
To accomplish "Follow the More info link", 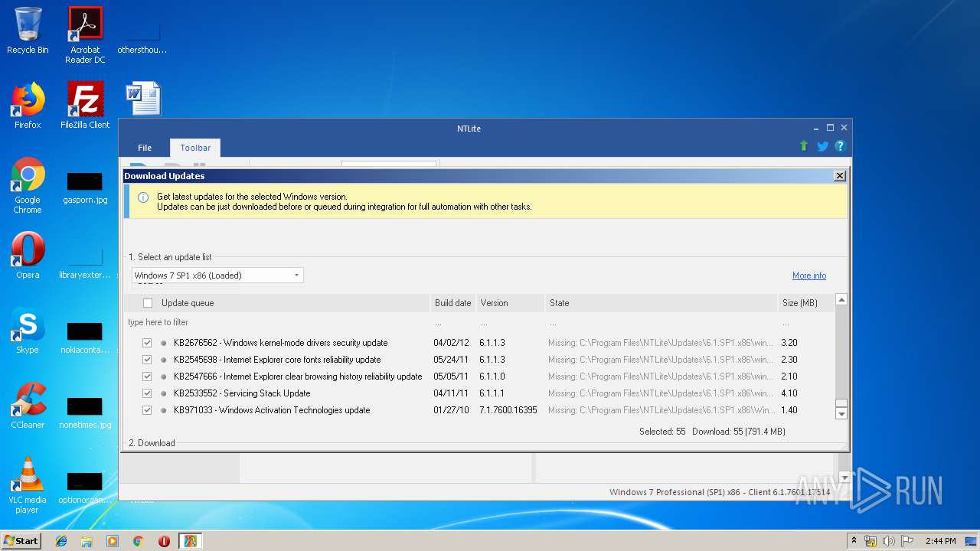I will coord(809,275).
